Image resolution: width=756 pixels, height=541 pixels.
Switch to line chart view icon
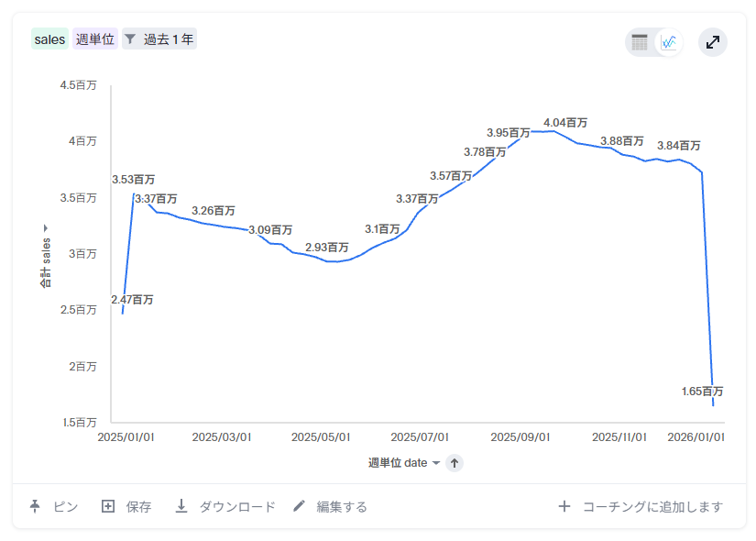(670, 42)
